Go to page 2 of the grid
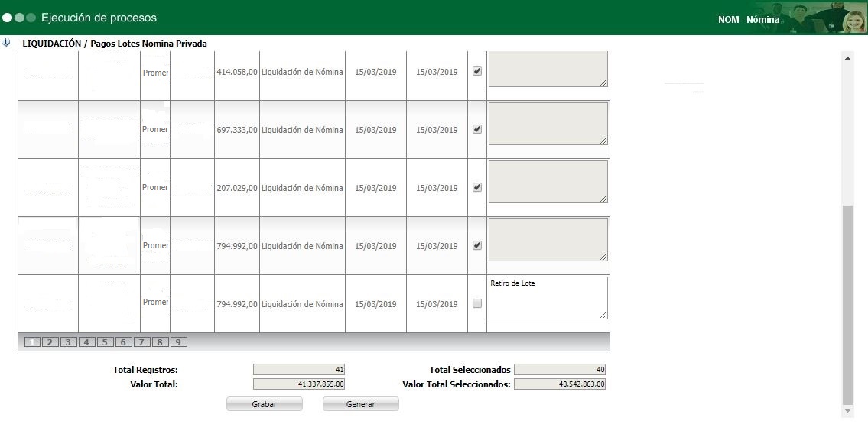868x424 pixels. [x=49, y=342]
